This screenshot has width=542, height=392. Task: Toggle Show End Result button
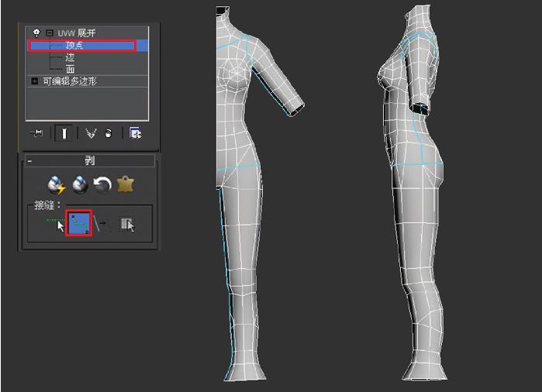tap(64, 133)
